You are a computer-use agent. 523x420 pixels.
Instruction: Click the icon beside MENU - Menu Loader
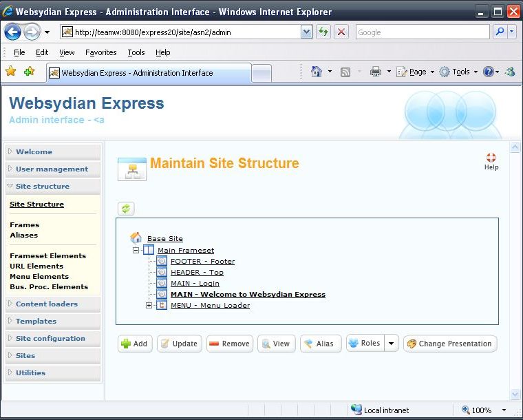click(x=162, y=305)
